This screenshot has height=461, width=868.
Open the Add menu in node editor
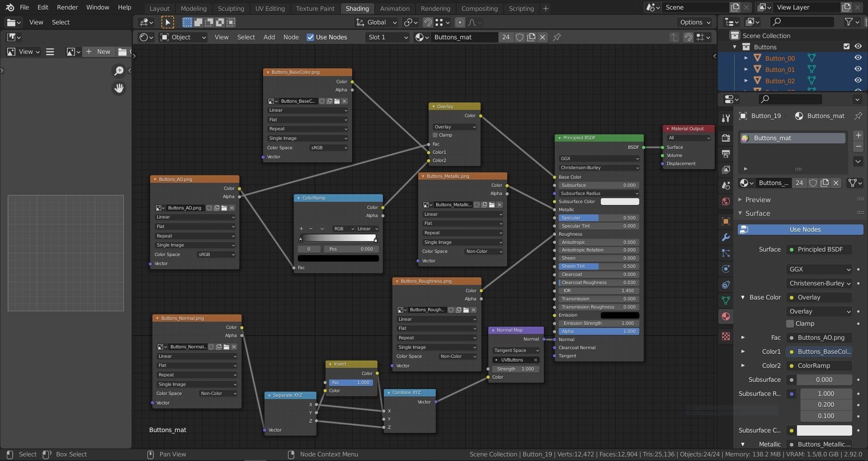click(269, 37)
